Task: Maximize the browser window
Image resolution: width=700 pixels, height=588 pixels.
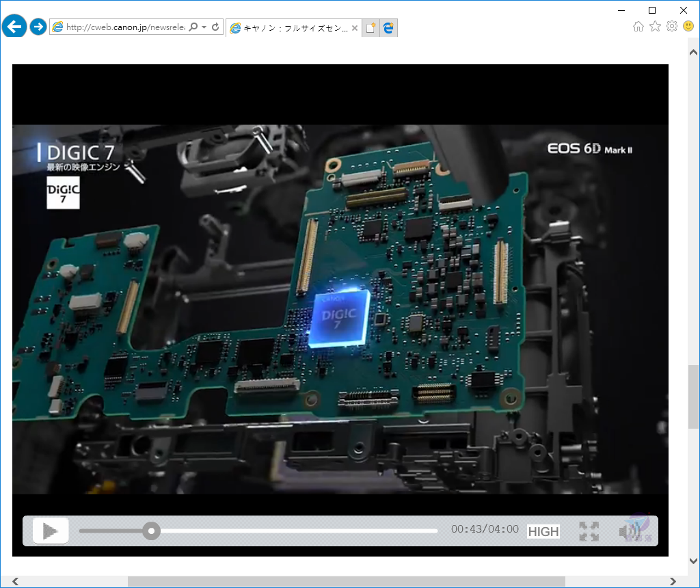Action: [652, 10]
